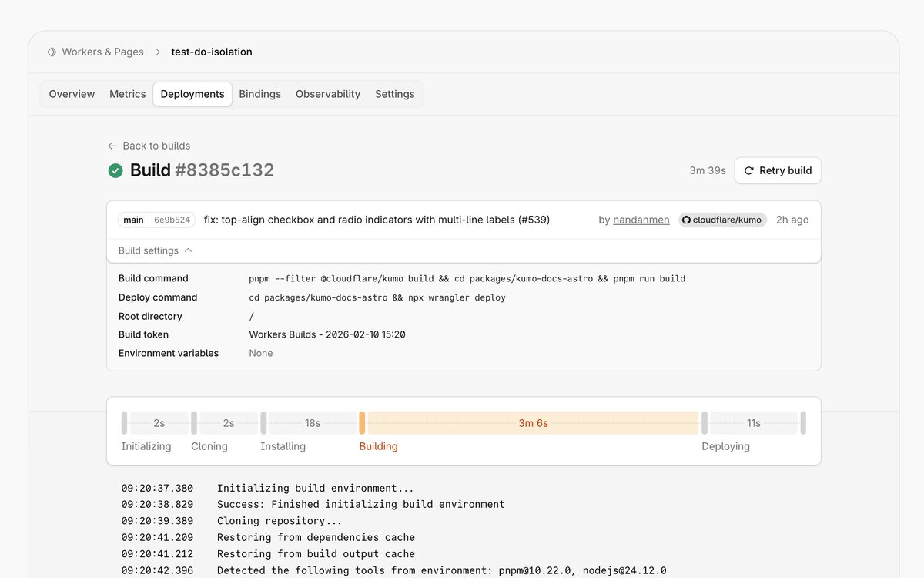Open the Overview tab

(72, 94)
